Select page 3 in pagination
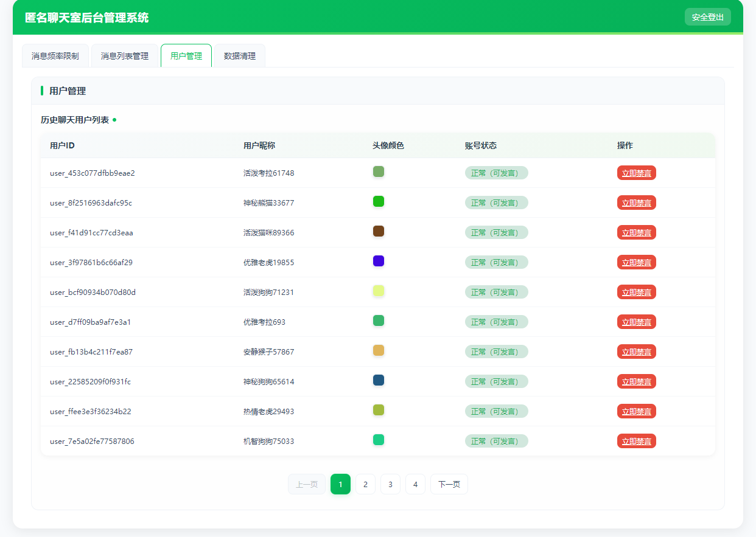This screenshot has height=537, width=756. (x=390, y=484)
